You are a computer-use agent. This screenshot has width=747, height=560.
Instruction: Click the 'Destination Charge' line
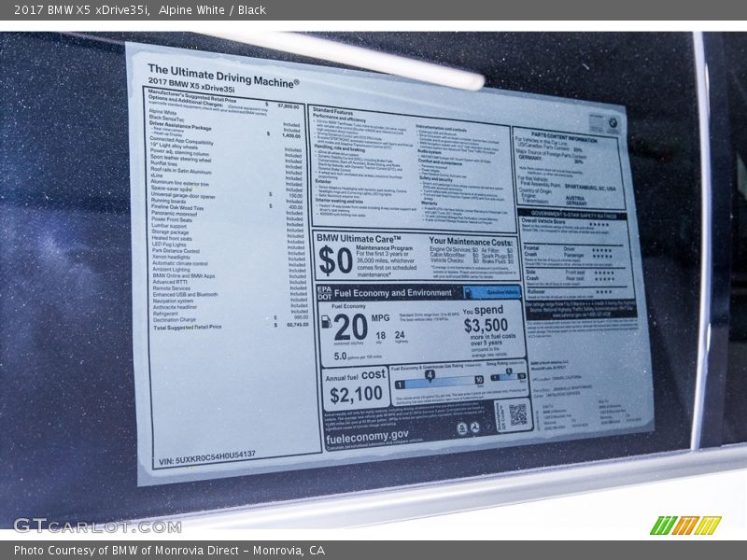click(x=175, y=320)
